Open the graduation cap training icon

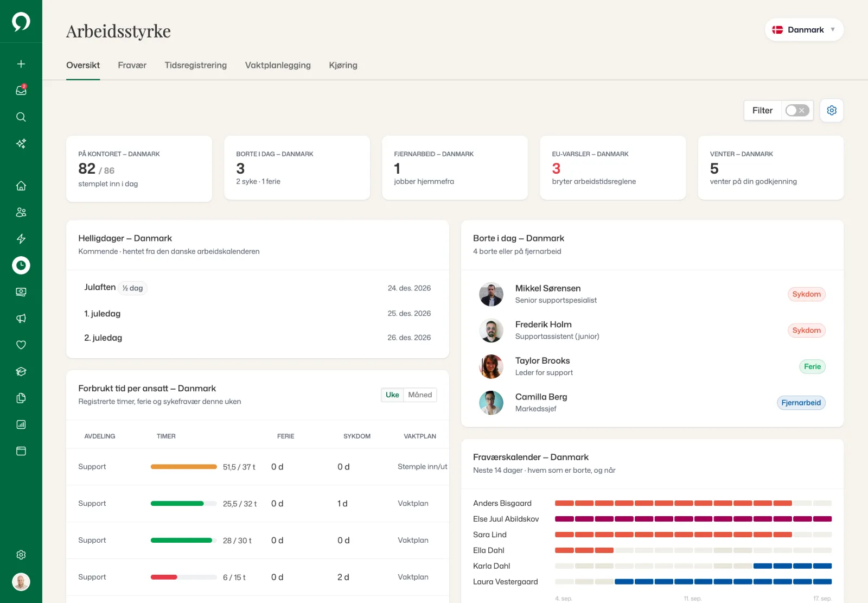pos(21,372)
